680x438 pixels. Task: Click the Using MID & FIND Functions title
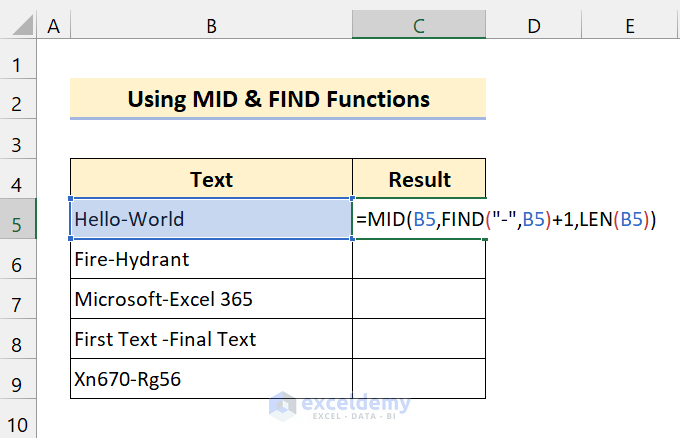point(278,99)
